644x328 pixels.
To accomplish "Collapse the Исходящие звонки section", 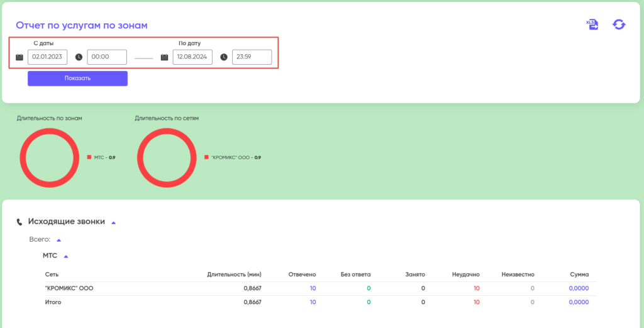I will (x=113, y=222).
